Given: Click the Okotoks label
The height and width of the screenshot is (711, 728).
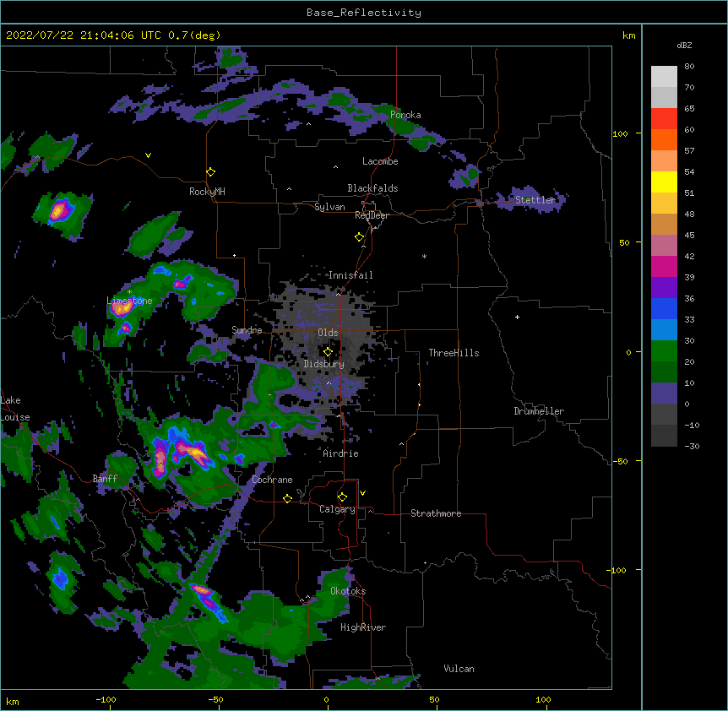Looking at the screenshot, I should (x=348, y=591).
